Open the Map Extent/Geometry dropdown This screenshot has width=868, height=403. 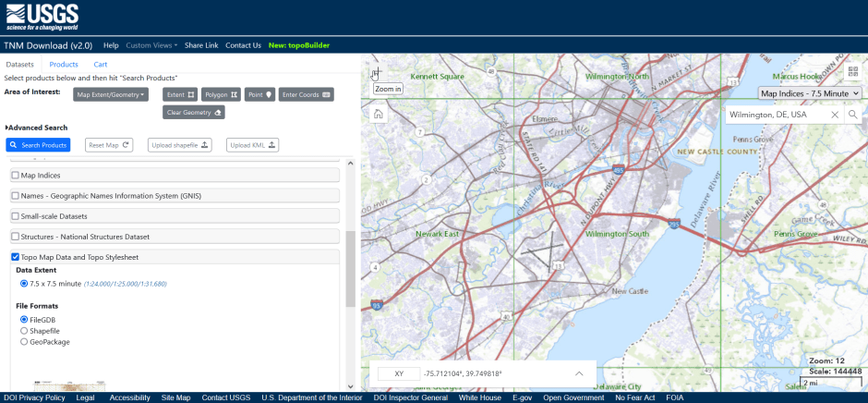(x=112, y=94)
